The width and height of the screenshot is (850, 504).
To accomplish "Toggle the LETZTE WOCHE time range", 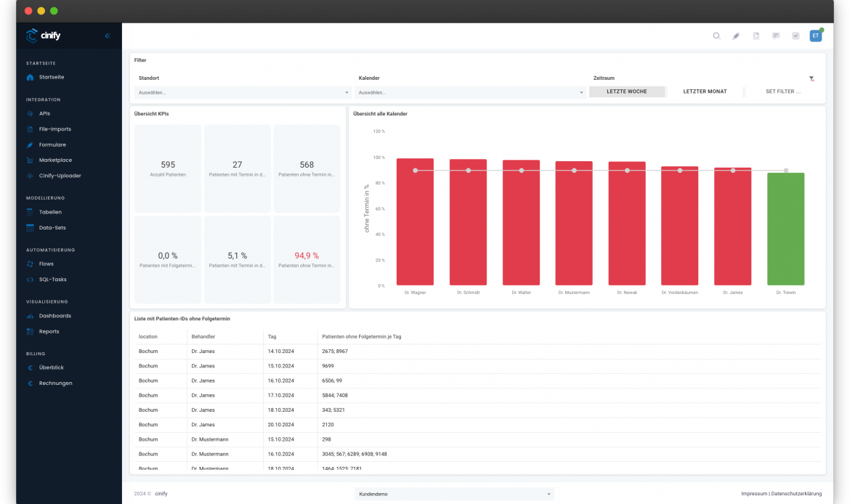I will 626,92.
